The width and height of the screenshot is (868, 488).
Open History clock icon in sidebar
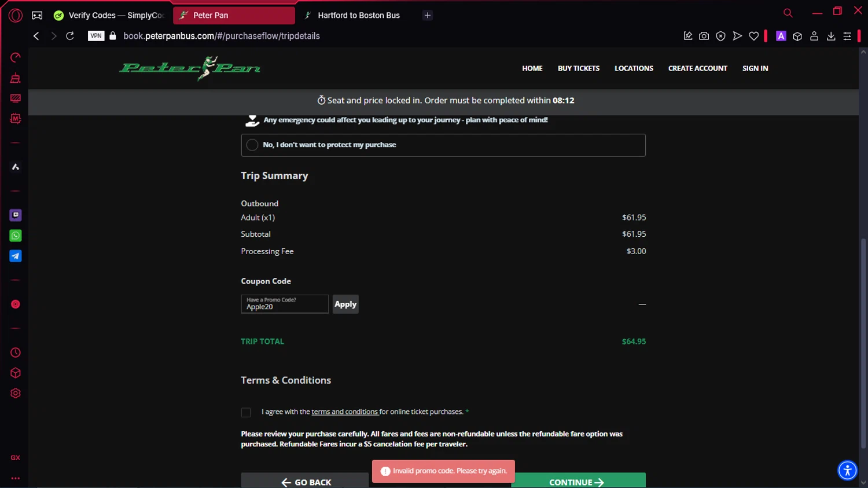pos(16,353)
